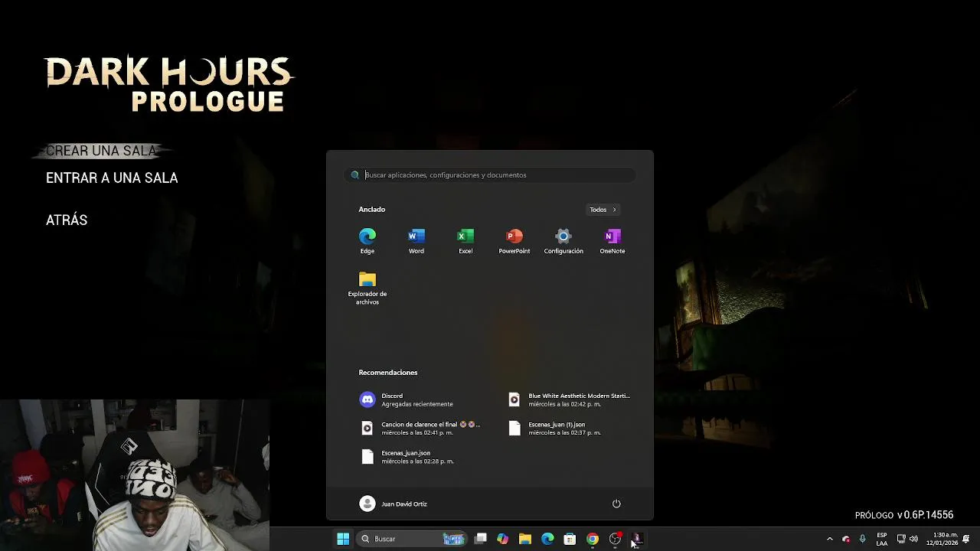Open Copilot from the taskbar
This screenshot has width=980, height=551.
click(502, 539)
